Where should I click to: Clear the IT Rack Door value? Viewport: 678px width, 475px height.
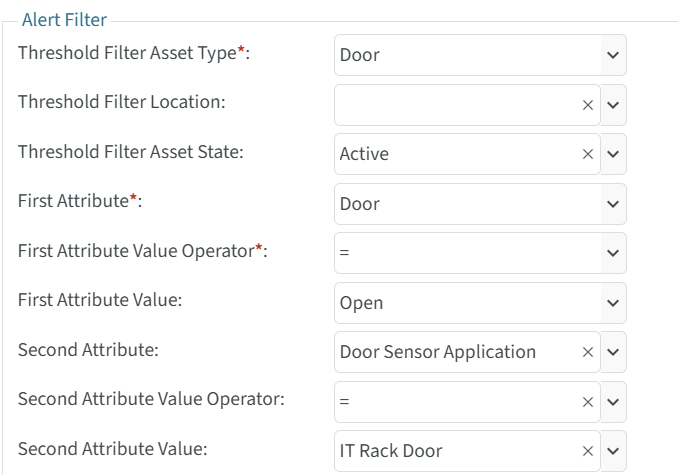point(588,451)
